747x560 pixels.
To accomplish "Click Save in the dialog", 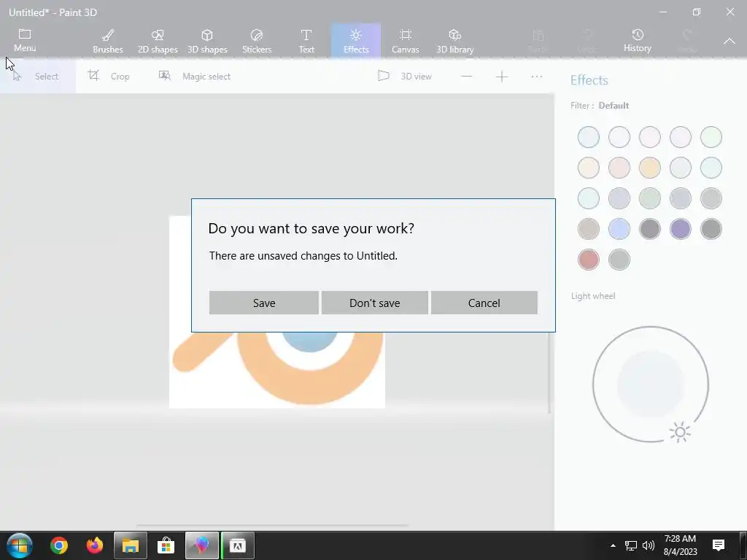I will point(264,303).
